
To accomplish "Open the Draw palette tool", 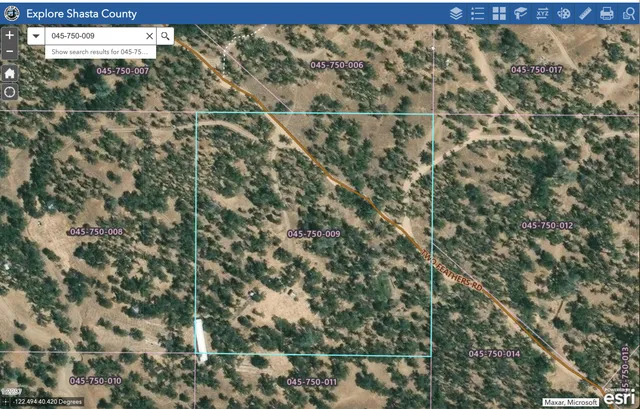I will click(x=564, y=13).
